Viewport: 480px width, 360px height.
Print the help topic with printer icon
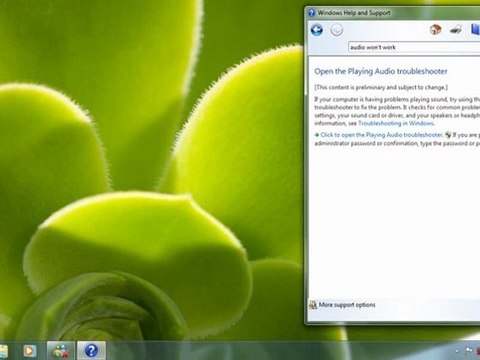pyautogui.click(x=456, y=29)
